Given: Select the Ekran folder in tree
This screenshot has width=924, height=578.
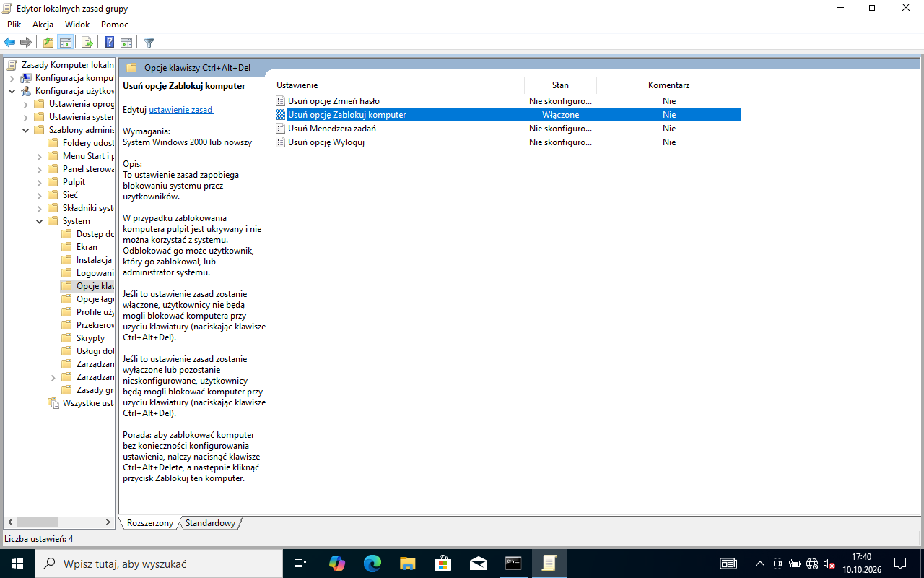Looking at the screenshot, I should (87, 247).
